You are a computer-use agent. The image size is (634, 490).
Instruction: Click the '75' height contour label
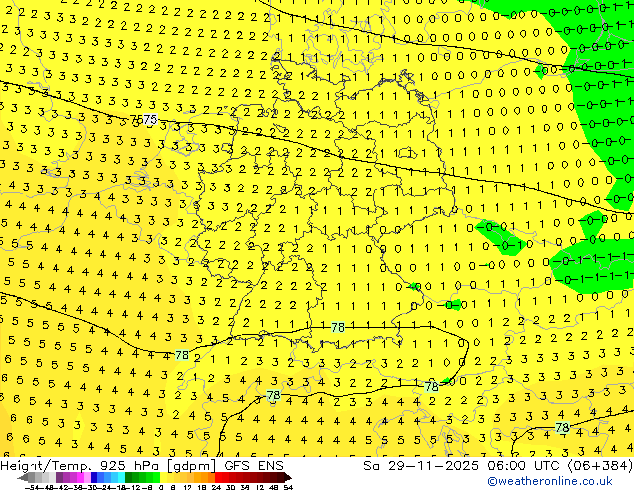coord(150,119)
